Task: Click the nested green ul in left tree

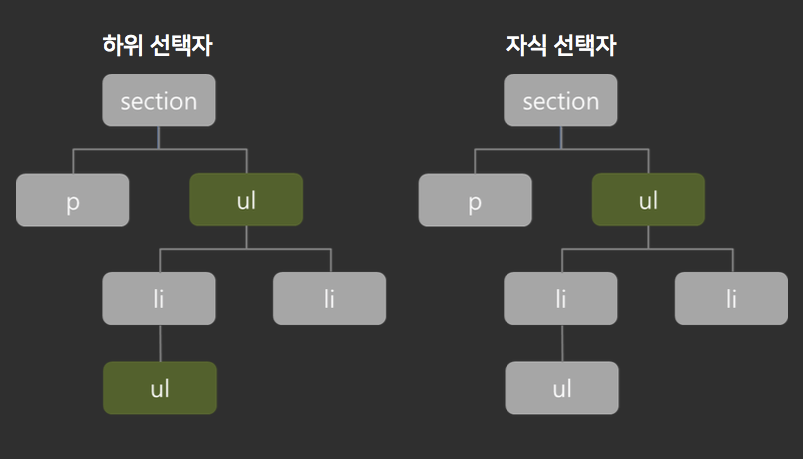Action: [160, 388]
